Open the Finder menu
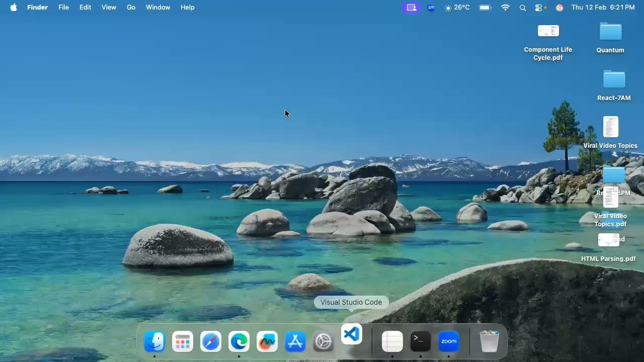This screenshot has width=644, height=362. point(37,8)
